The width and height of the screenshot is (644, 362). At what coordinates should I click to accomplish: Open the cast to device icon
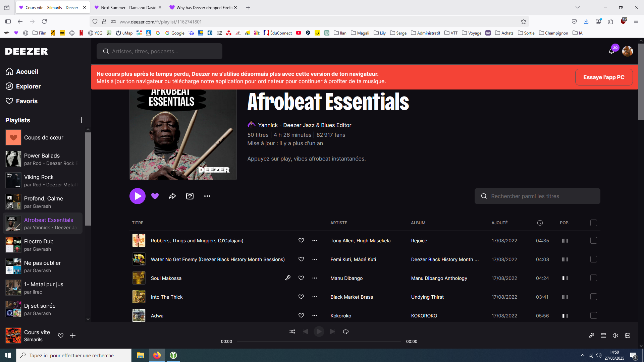tap(190, 196)
